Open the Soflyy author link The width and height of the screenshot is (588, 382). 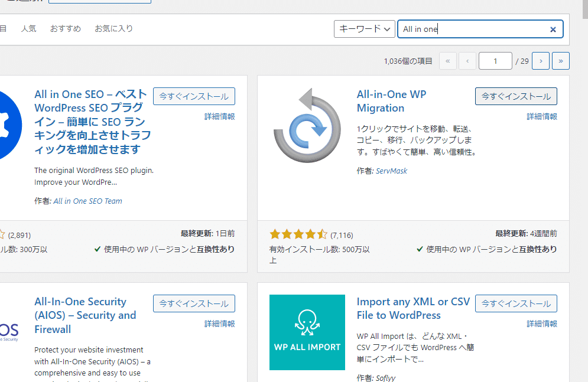click(385, 378)
